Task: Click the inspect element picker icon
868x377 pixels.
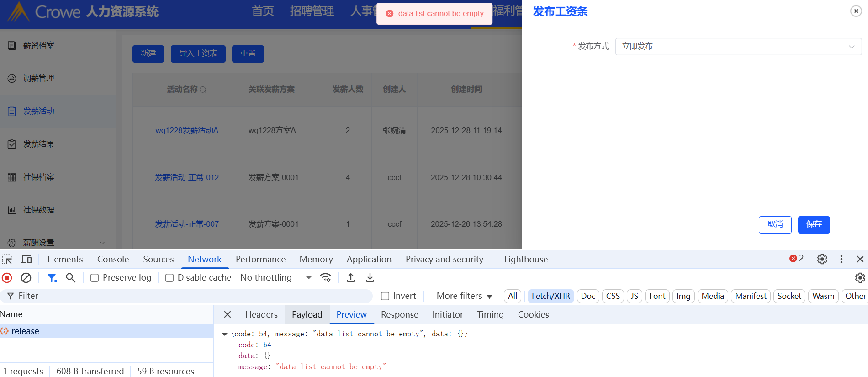Action: click(x=7, y=260)
